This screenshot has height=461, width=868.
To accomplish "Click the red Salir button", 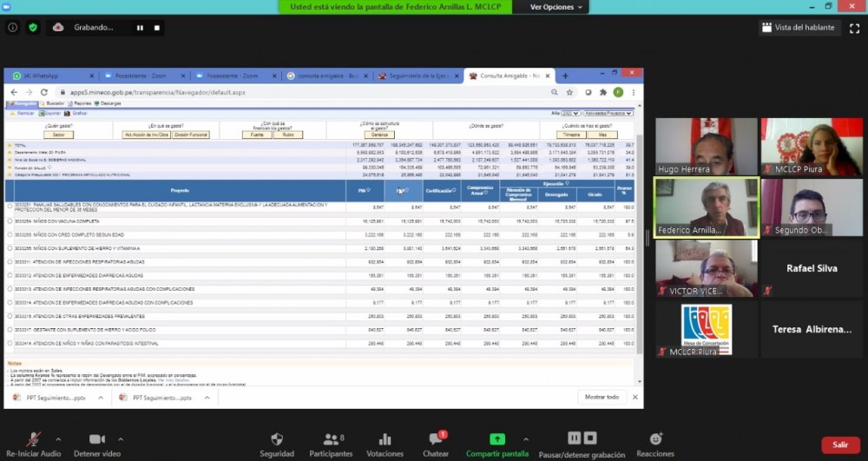I will click(x=840, y=445).
